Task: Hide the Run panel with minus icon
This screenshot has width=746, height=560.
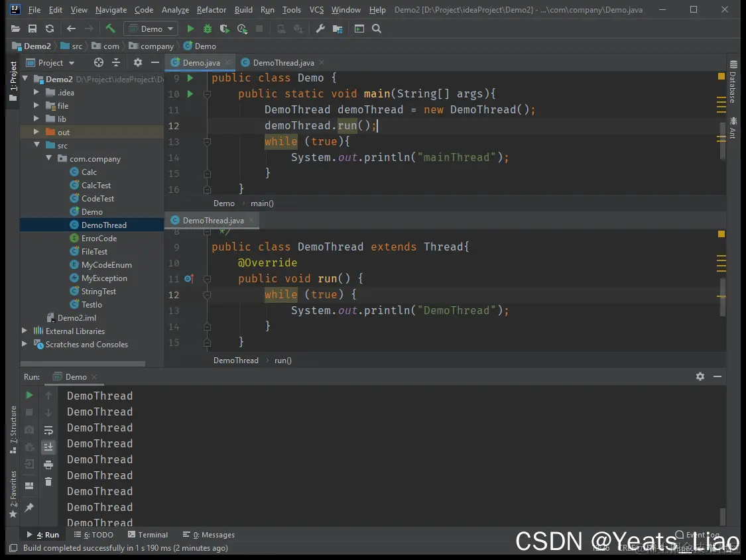Action: tap(717, 376)
